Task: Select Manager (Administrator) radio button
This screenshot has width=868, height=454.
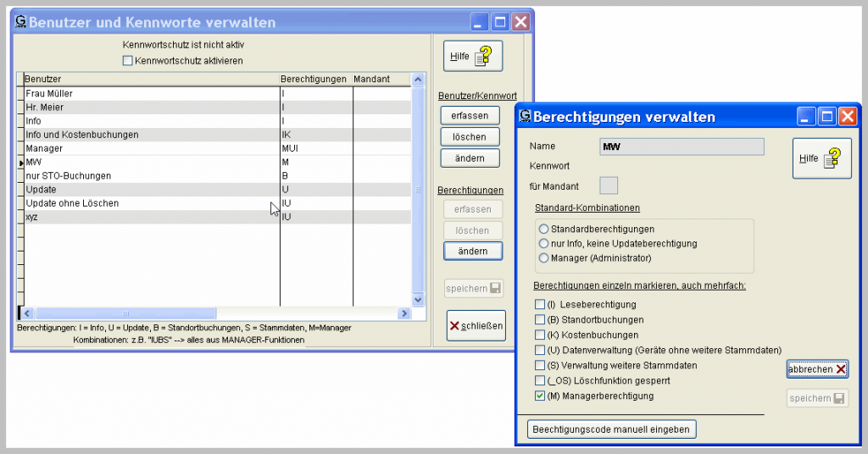Action: click(543, 257)
